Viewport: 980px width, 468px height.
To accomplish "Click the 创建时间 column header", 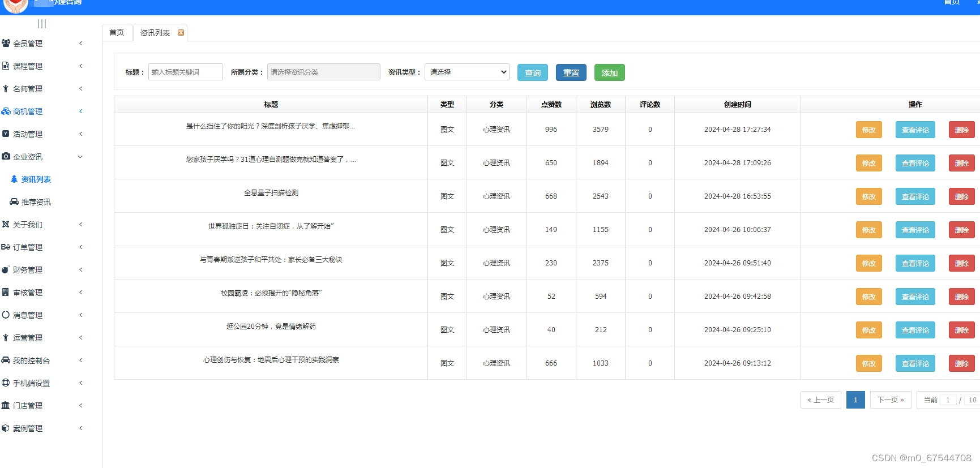I will (738, 105).
